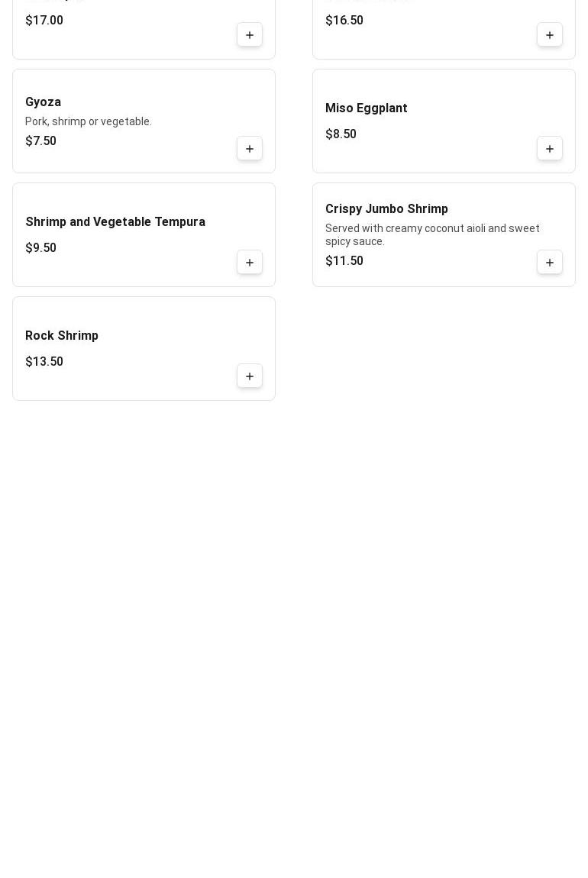Click the 'Pork, shrimp or vegetable' description
The height and width of the screenshot is (878, 588).
[x=89, y=121]
